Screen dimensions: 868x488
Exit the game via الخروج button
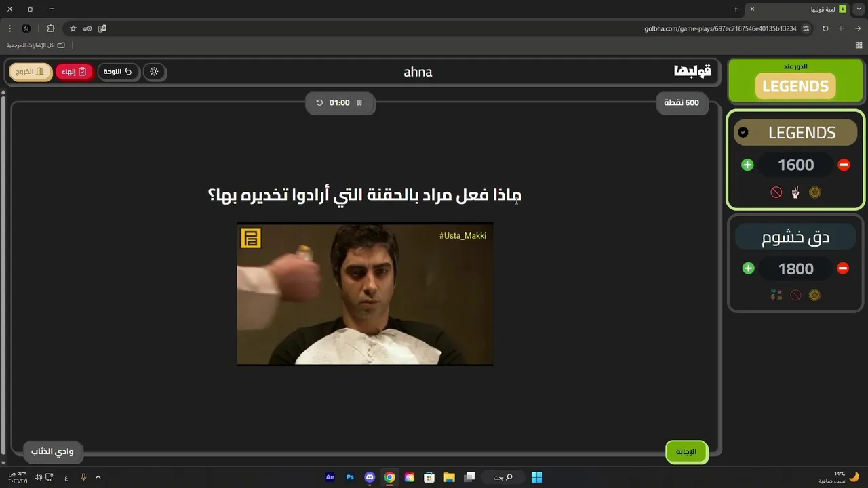[x=31, y=72]
